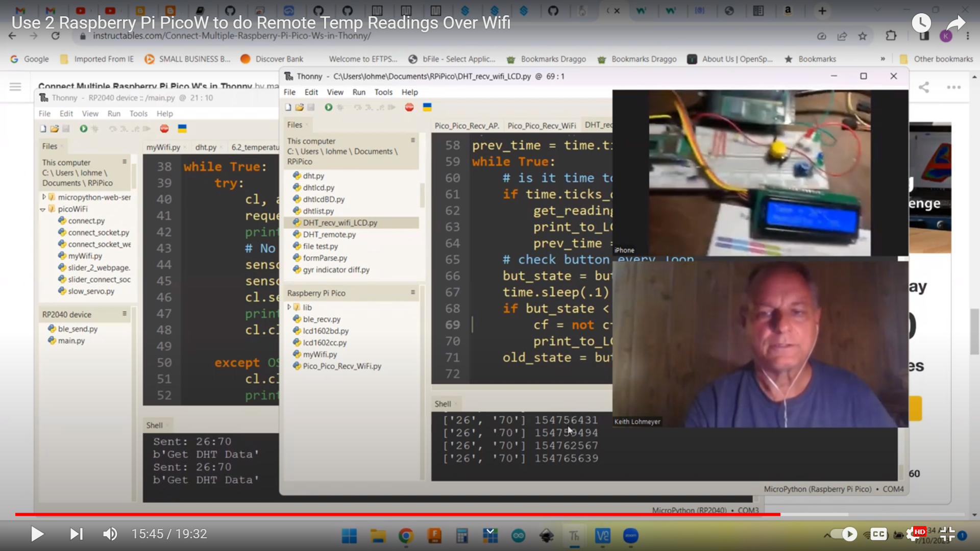Viewport: 980px width, 551px height.
Task: Click the Watch later clock icon
Action: [x=921, y=23]
